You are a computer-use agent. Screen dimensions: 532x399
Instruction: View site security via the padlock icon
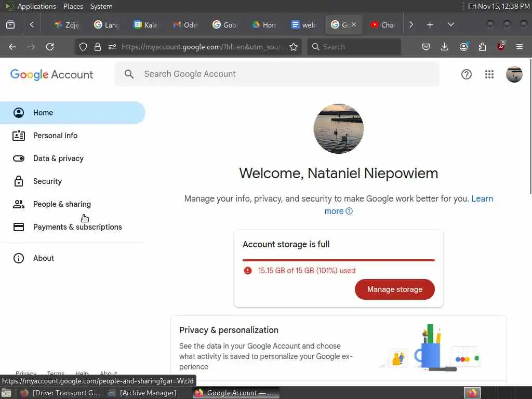pos(97,47)
